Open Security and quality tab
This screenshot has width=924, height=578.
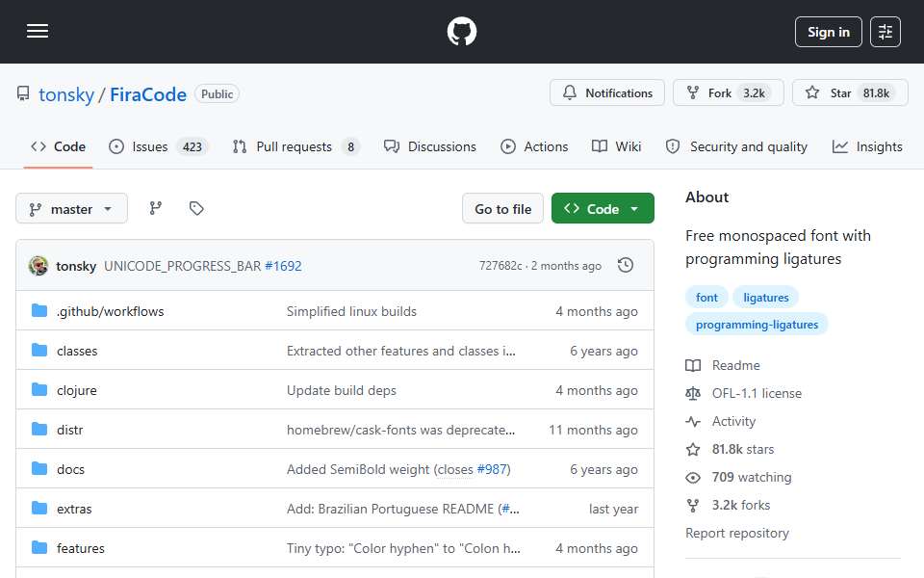click(x=736, y=146)
